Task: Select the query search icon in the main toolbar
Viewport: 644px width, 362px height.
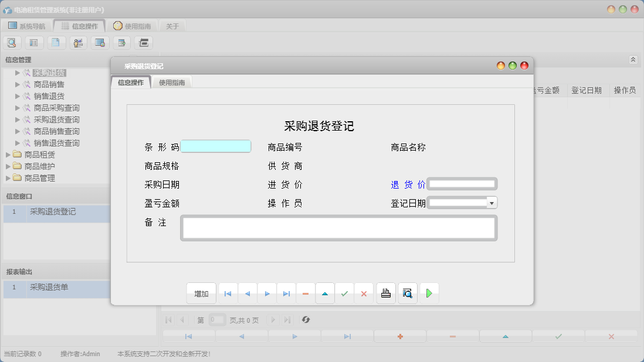Action: [12, 42]
